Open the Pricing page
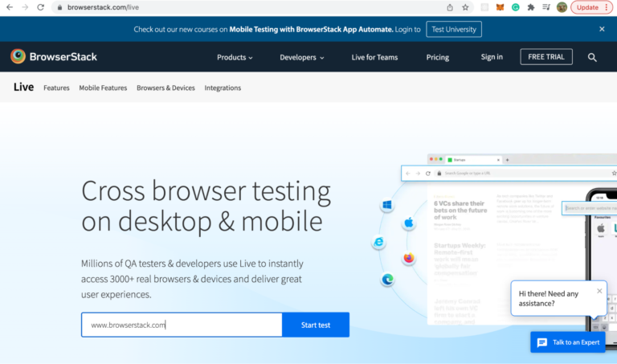 pos(438,58)
